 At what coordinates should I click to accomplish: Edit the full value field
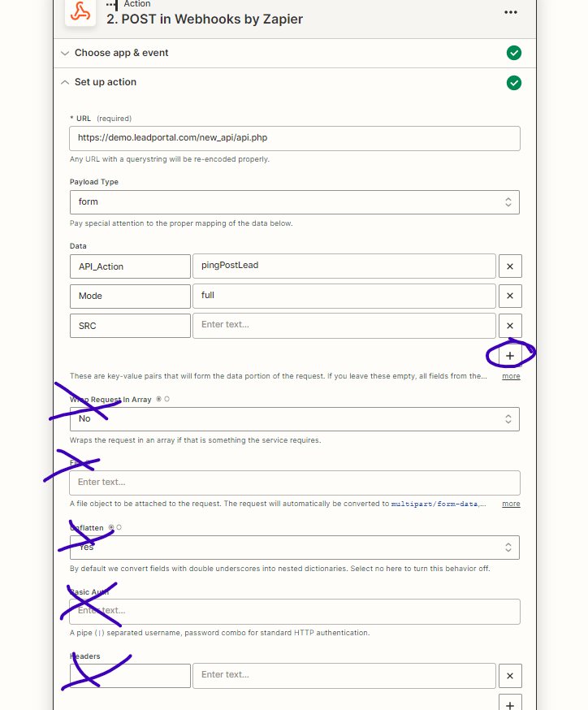point(344,297)
